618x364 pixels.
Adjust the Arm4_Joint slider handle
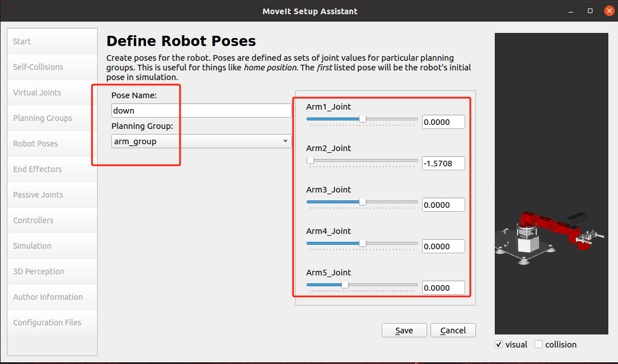pyautogui.click(x=362, y=244)
